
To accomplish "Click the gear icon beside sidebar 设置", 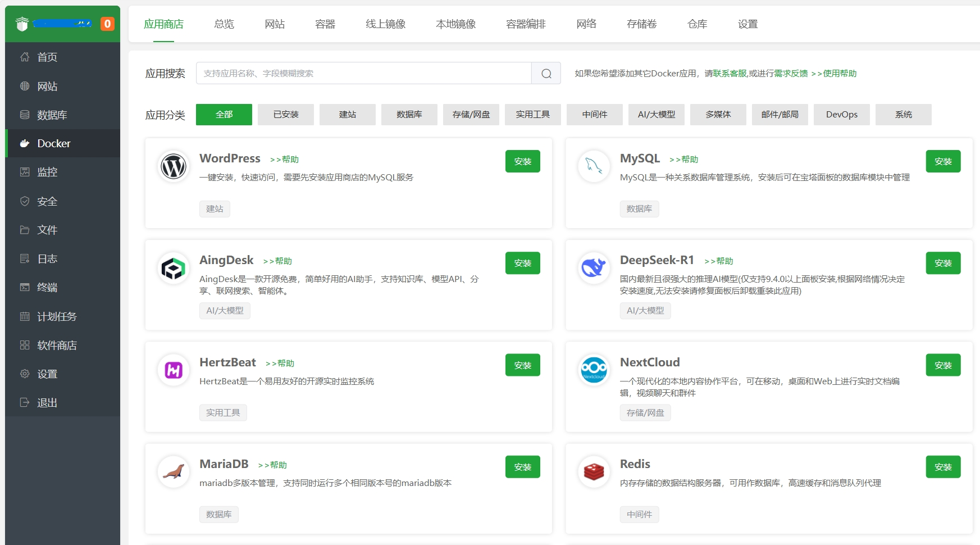I will click(25, 374).
